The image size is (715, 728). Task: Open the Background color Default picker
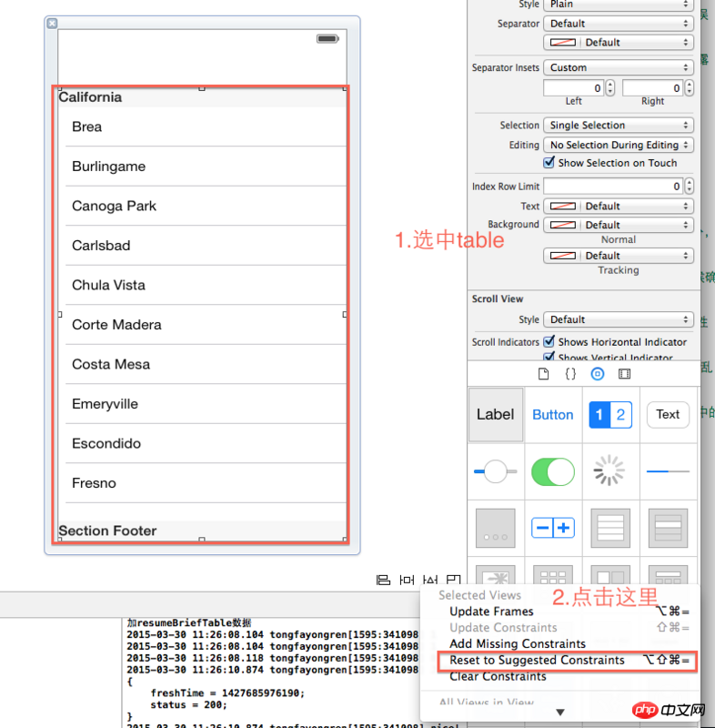(619, 225)
